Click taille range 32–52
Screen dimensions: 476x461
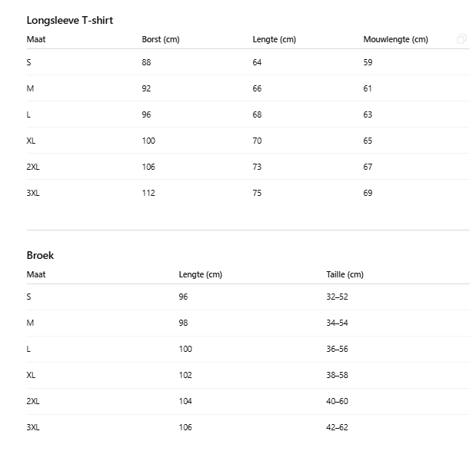(337, 297)
